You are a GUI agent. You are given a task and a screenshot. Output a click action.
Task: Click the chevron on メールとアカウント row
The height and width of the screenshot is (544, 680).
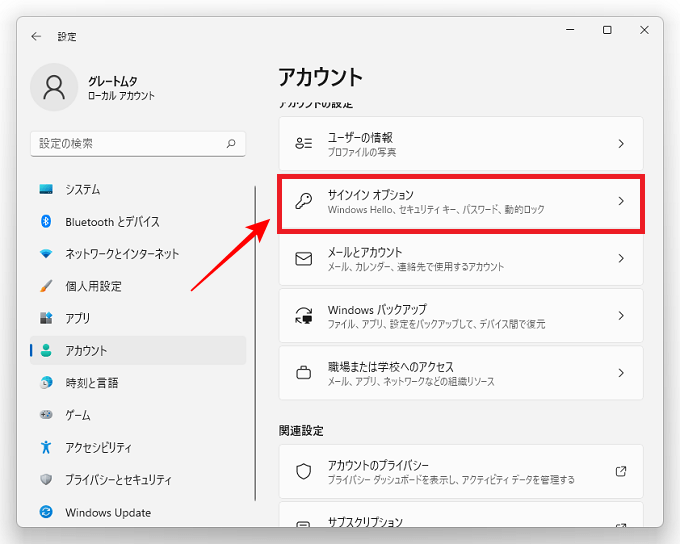(x=621, y=259)
